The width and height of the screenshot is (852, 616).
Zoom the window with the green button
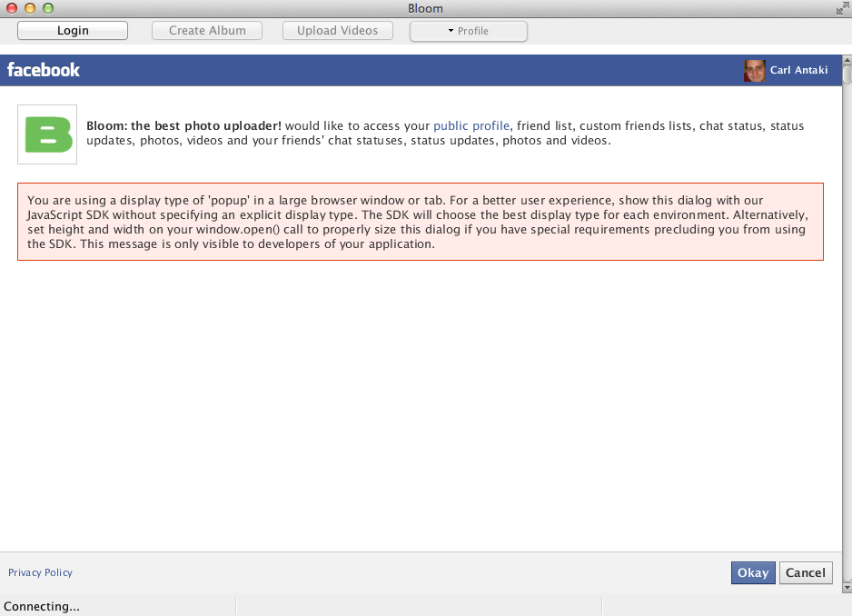[x=48, y=8]
